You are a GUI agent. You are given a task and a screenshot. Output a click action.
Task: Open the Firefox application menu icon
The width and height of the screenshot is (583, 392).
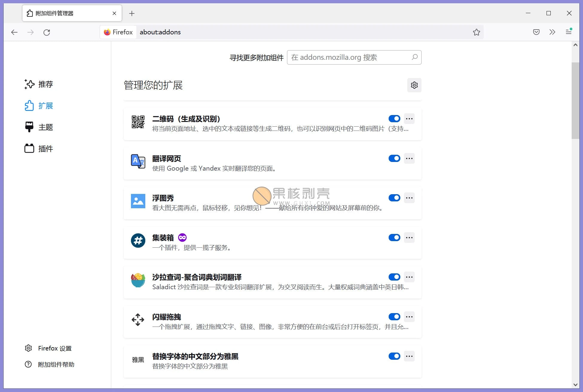point(569,32)
